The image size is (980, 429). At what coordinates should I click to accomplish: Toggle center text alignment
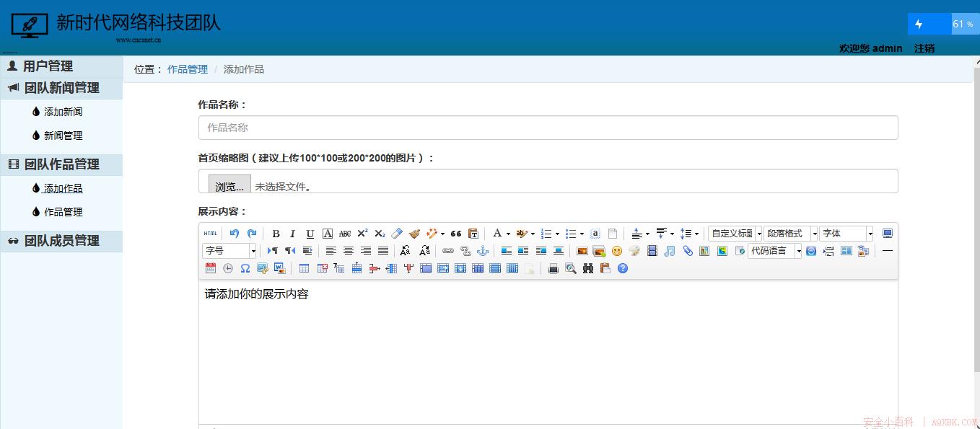pos(349,251)
